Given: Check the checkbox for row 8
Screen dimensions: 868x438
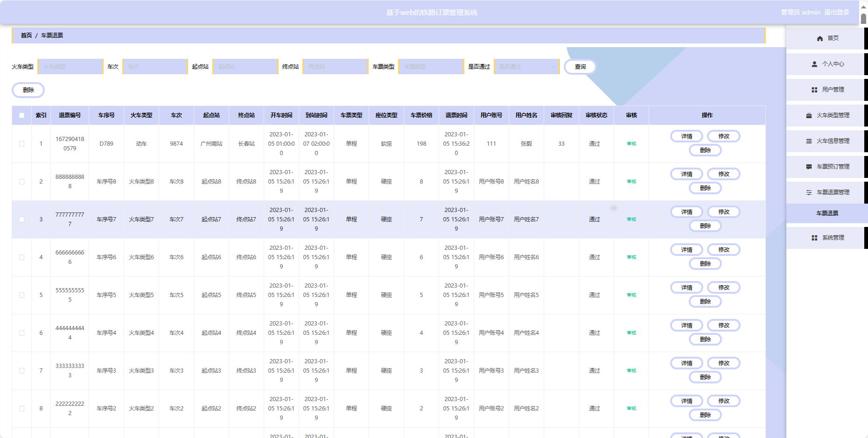Looking at the screenshot, I should coord(21,409).
